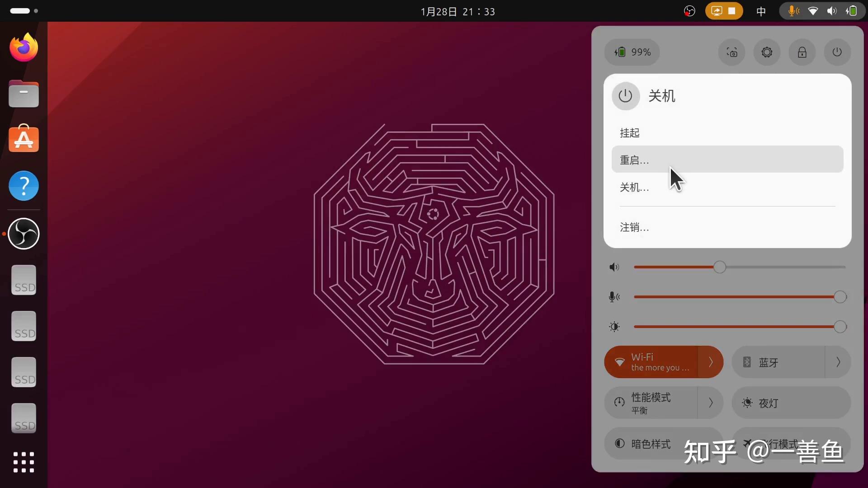Open Ubuntu Software from the dock
This screenshot has width=868, height=488.
pos(24,139)
